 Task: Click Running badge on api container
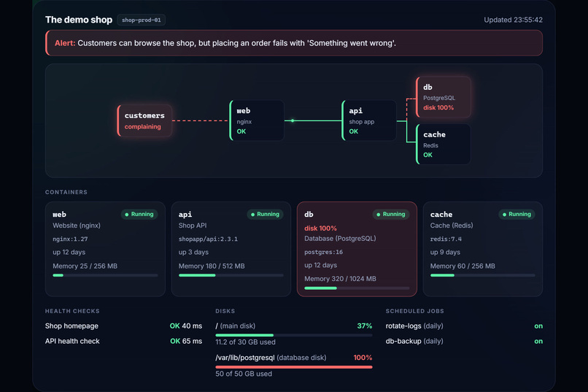(265, 214)
